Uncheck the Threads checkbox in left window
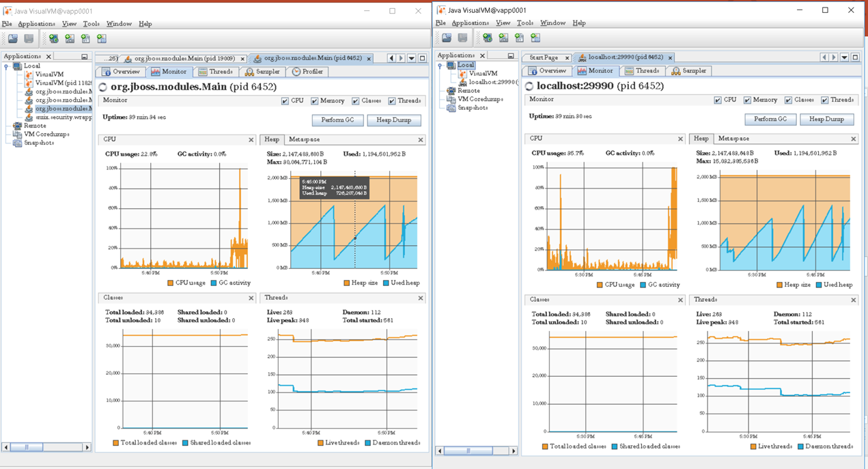Image resolution: width=868 pixels, height=469 pixels. pos(392,101)
